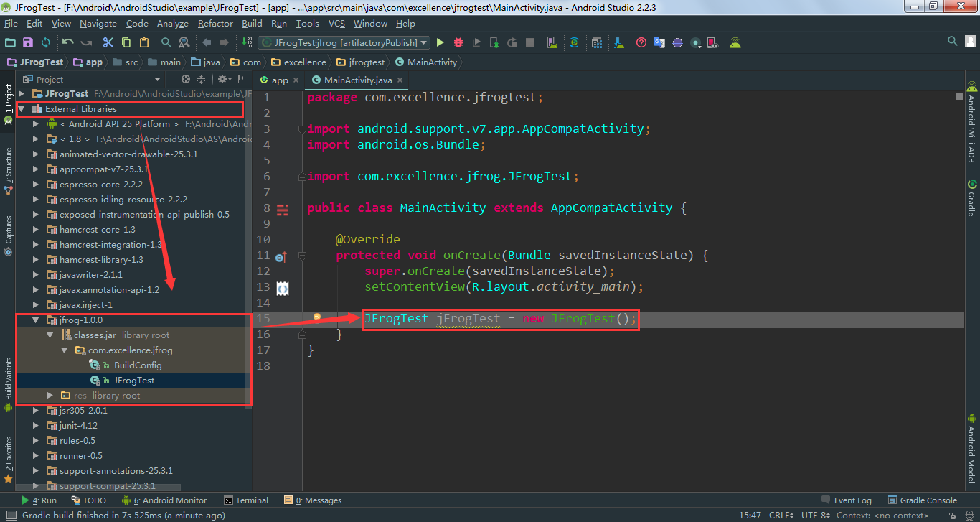Open the artifactoryPublish run configuration dropdown

pos(344,43)
